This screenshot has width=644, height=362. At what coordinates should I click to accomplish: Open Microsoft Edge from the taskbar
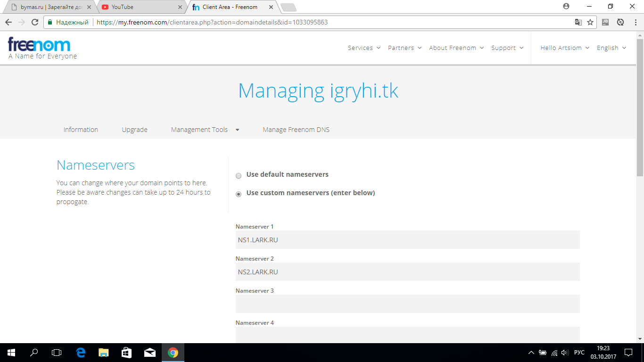81,352
